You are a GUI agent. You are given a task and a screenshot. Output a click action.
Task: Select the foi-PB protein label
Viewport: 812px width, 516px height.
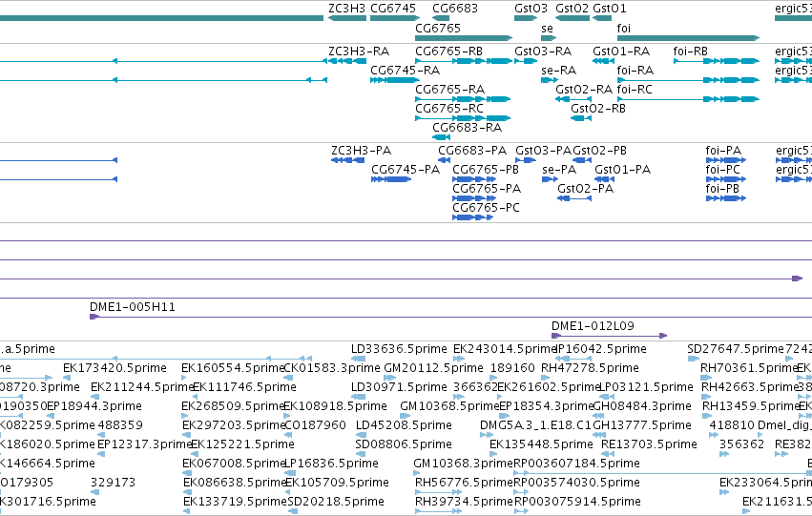pos(722,189)
